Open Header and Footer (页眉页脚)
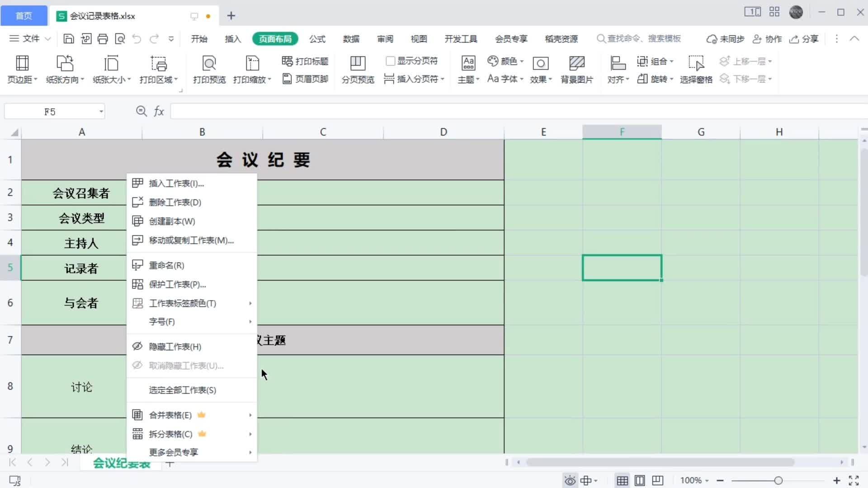Image resolution: width=868 pixels, height=488 pixels. (305, 79)
